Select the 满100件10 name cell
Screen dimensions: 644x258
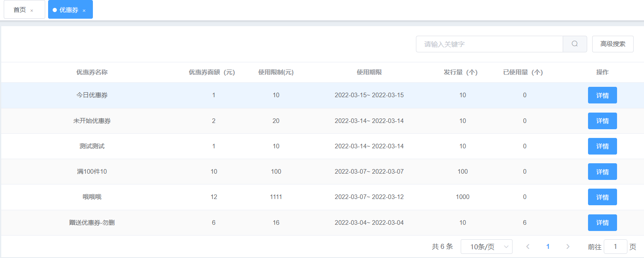[x=92, y=172]
